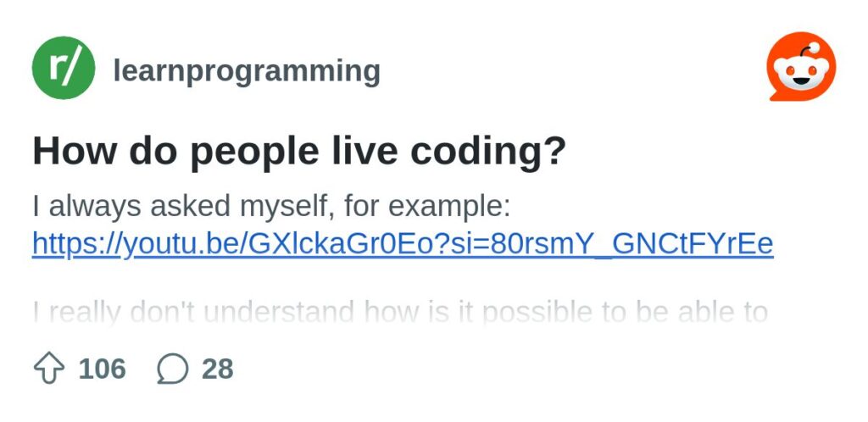
Task: Open the Reddit Snoo logo
Action: (801, 67)
